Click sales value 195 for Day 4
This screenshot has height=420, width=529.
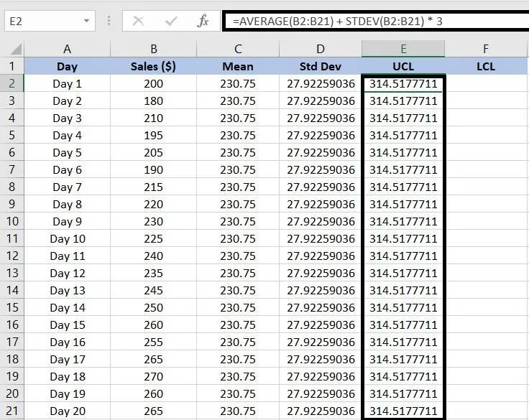(154, 135)
